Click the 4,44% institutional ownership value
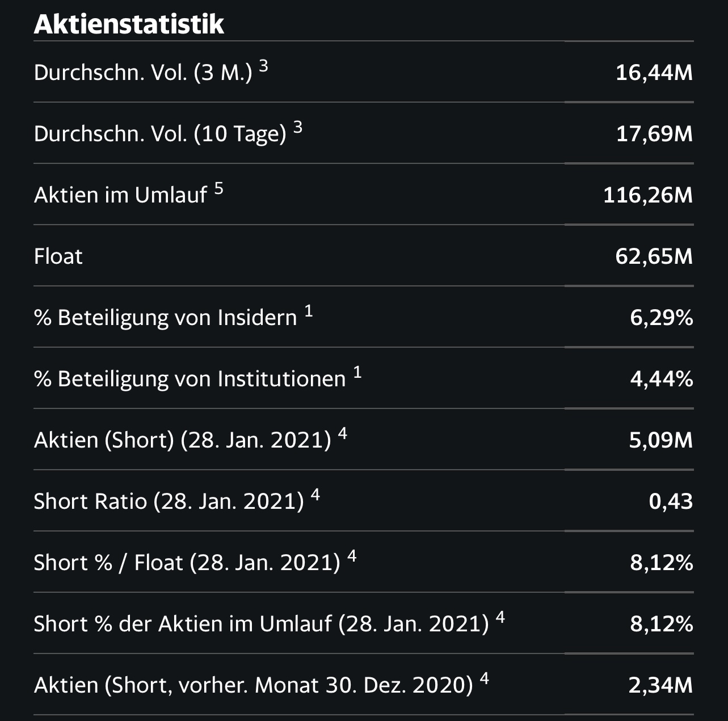728x721 pixels. tap(661, 379)
